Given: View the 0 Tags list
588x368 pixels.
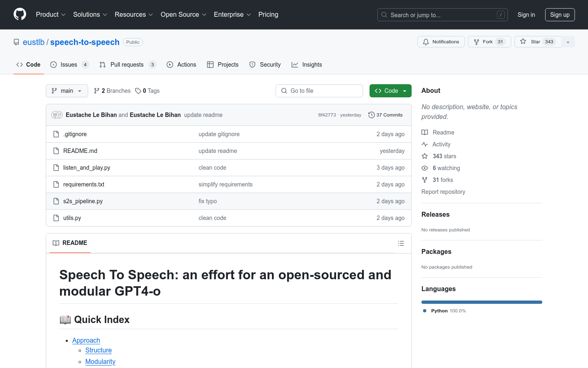Looking at the screenshot, I should coord(147,91).
